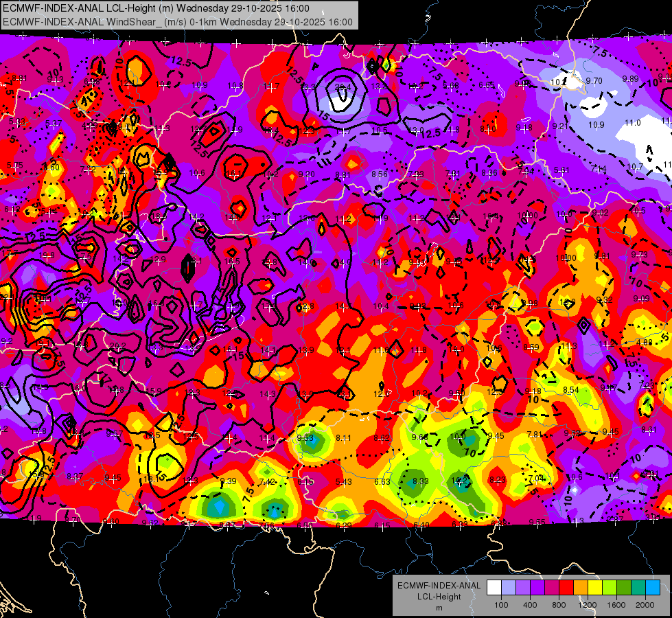Screen dimensions: 672x618
Task: Click the legend label 'LCL-Height'
Action: (x=439, y=597)
